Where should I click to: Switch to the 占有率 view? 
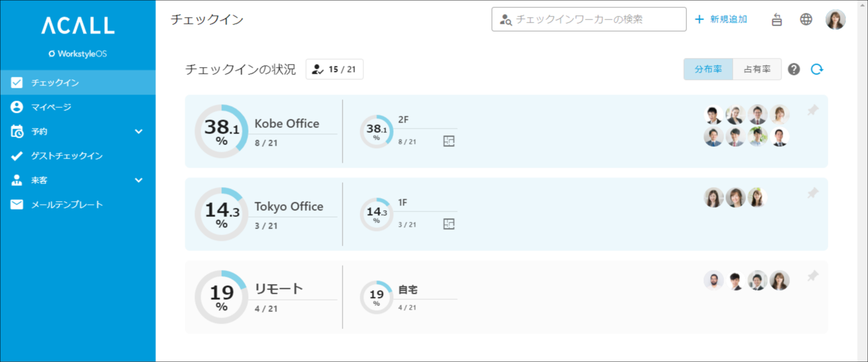click(x=756, y=69)
